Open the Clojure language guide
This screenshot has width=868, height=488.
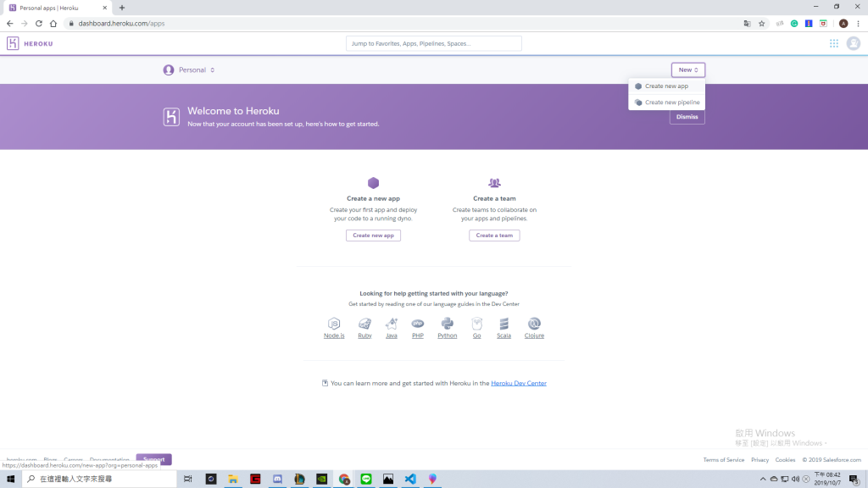click(x=534, y=335)
